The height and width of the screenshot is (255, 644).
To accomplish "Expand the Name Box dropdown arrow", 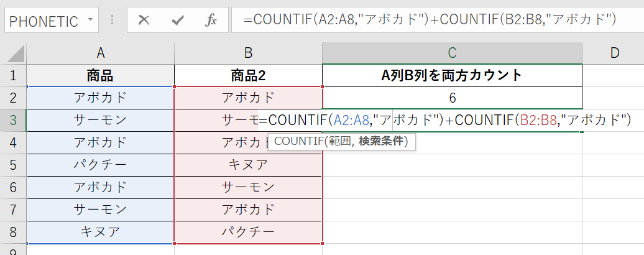I will pos(91,21).
